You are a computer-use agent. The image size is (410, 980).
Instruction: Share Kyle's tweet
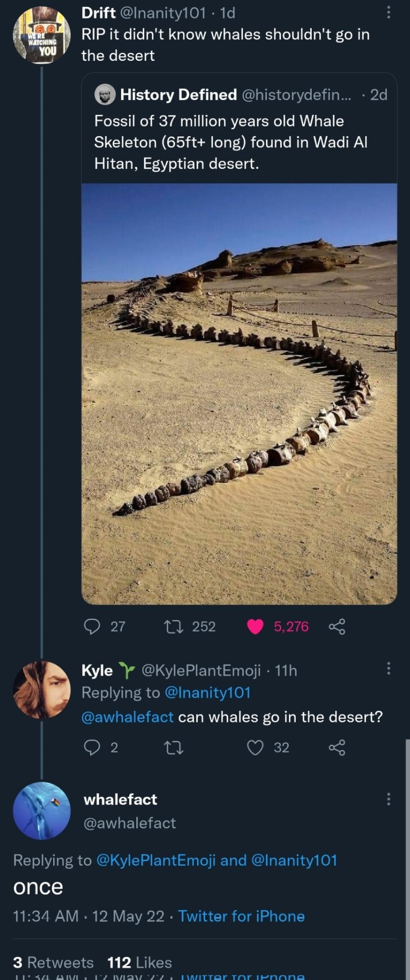pyautogui.click(x=337, y=748)
